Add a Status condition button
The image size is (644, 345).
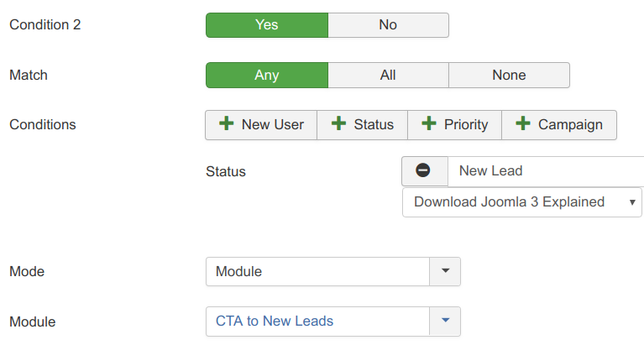pyautogui.click(x=362, y=125)
